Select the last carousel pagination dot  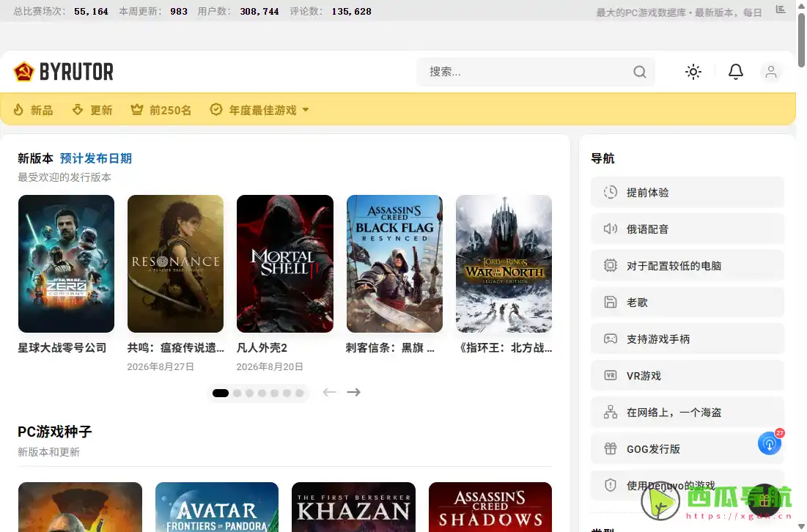(300, 393)
